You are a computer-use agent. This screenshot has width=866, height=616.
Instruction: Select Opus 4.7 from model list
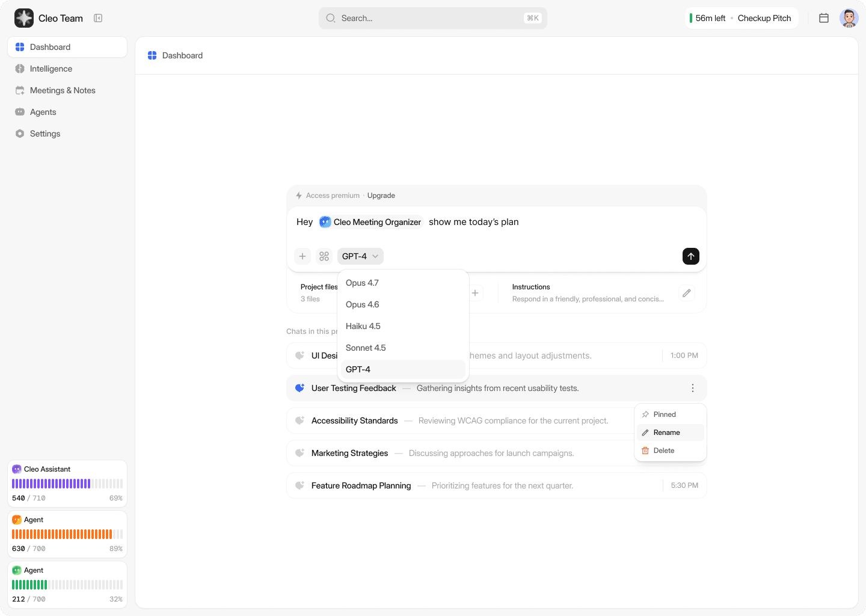tap(403, 283)
